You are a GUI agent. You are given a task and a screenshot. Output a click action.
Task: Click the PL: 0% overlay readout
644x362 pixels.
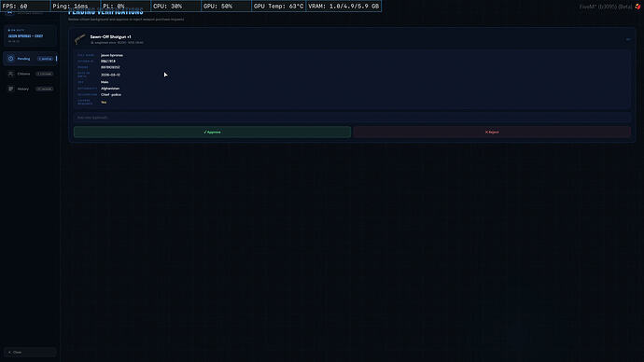(126, 7)
